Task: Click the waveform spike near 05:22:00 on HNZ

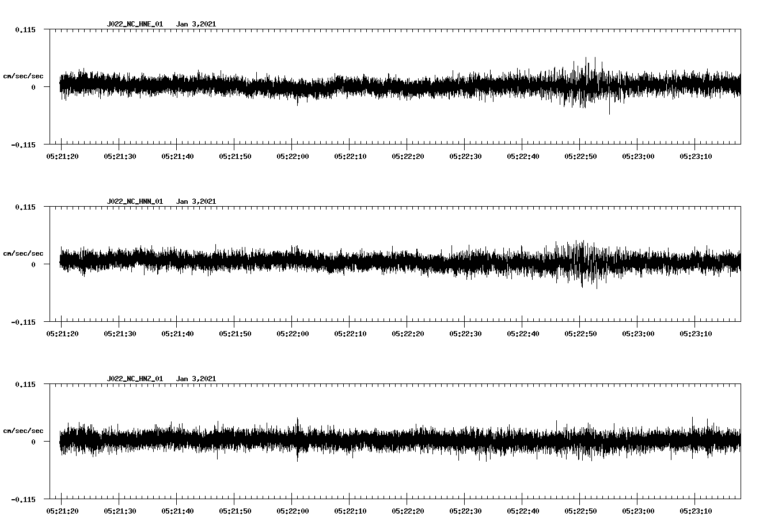Action: (x=298, y=440)
